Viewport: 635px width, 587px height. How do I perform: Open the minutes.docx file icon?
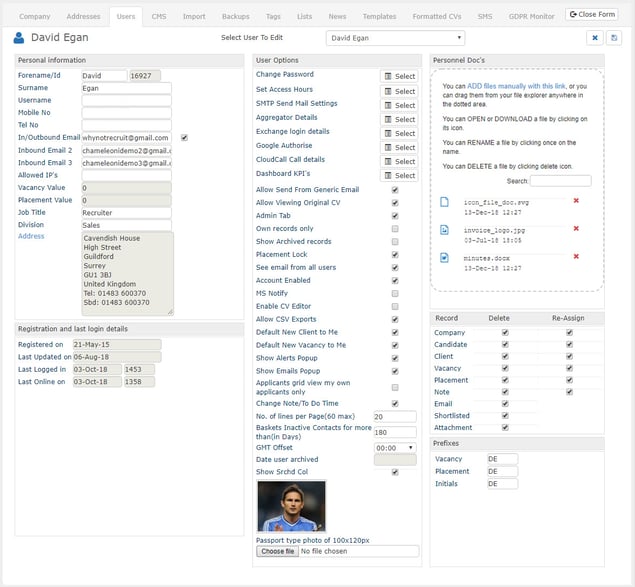(x=444, y=258)
